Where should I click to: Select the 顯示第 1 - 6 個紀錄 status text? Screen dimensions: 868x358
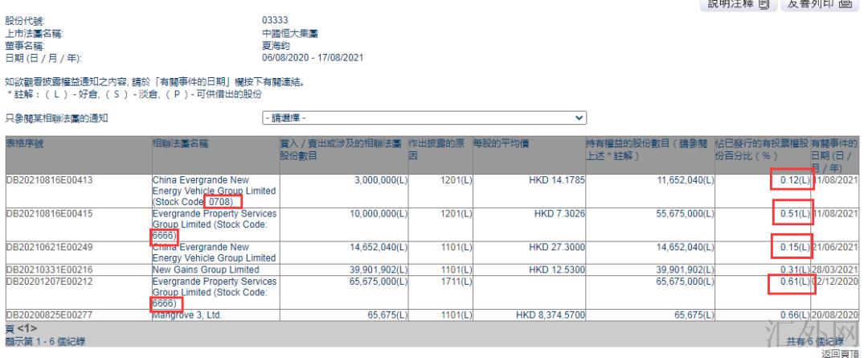pos(45,341)
